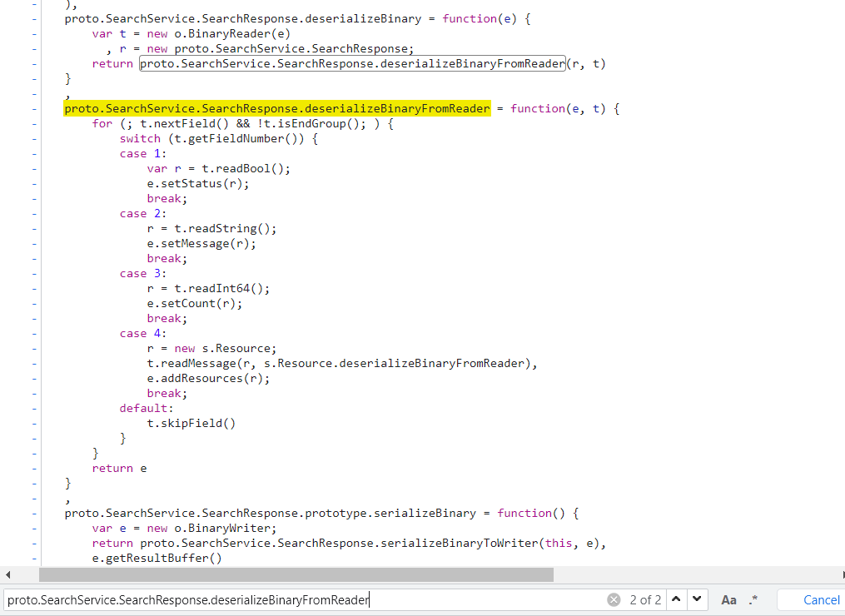Click the serializeBinaryToWriter return line
The width and height of the screenshot is (845, 616).
pyautogui.click(x=349, y=544)
